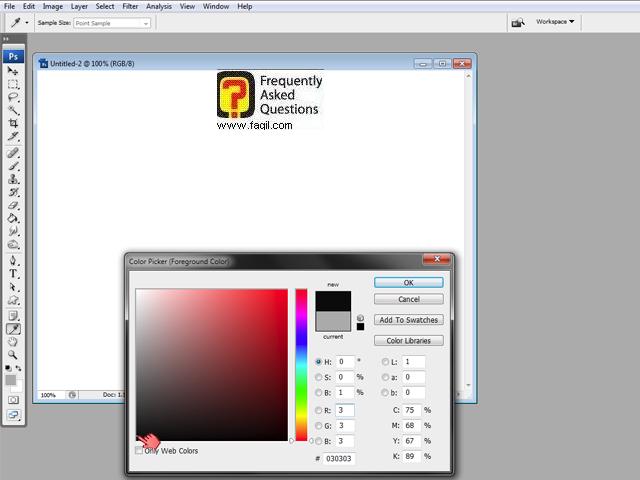Image resolution: width=640 pixels, height=480 pixels.
Task: Enable the Only Web Colors checkbox
Action: click(139, 451)
